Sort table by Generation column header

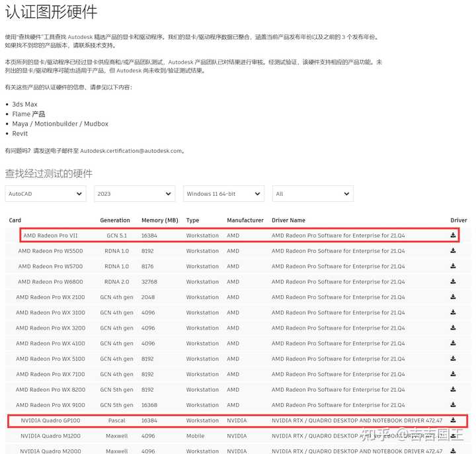coord(115,220)
